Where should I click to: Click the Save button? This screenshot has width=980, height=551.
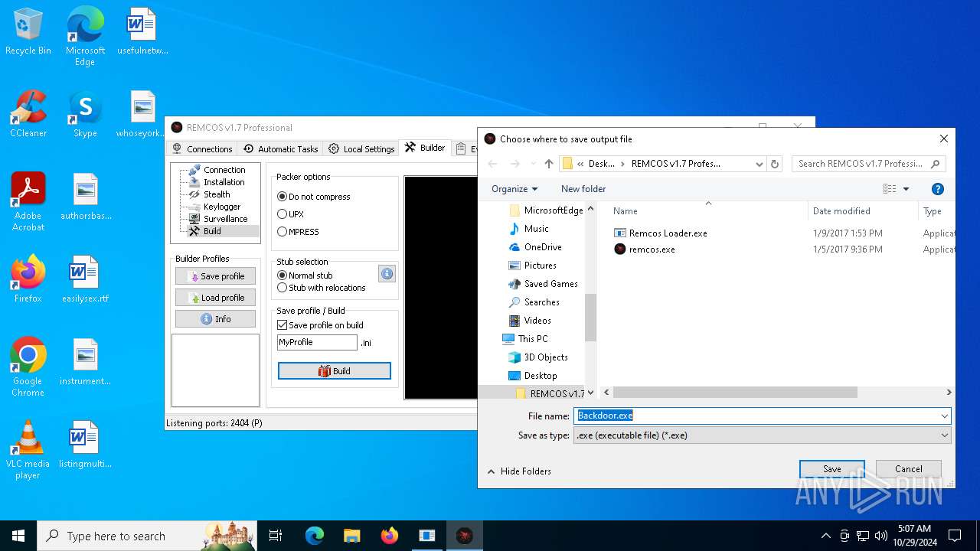[832, 469]
